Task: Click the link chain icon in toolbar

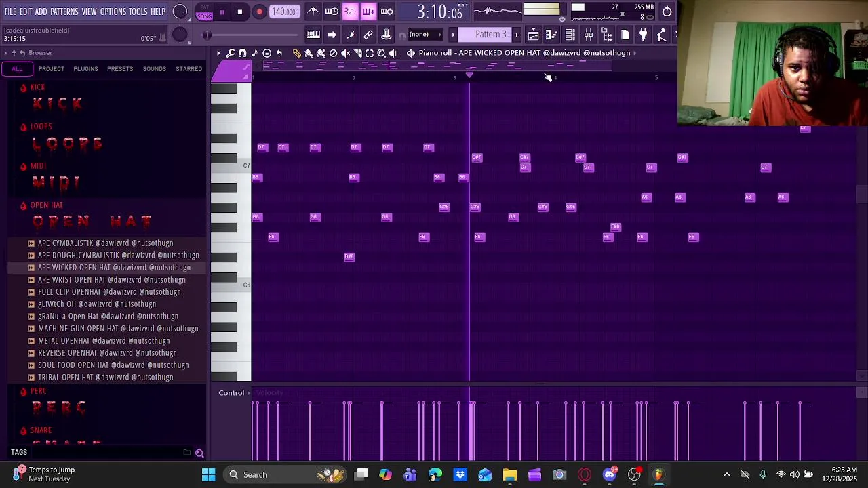Action: click(368, 35)
